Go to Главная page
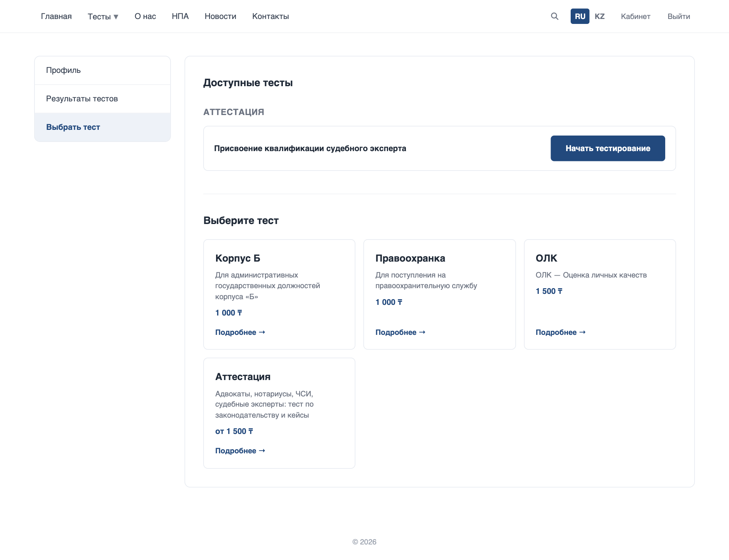The width and height of the screenshot is (729, 560). (56, 16)
